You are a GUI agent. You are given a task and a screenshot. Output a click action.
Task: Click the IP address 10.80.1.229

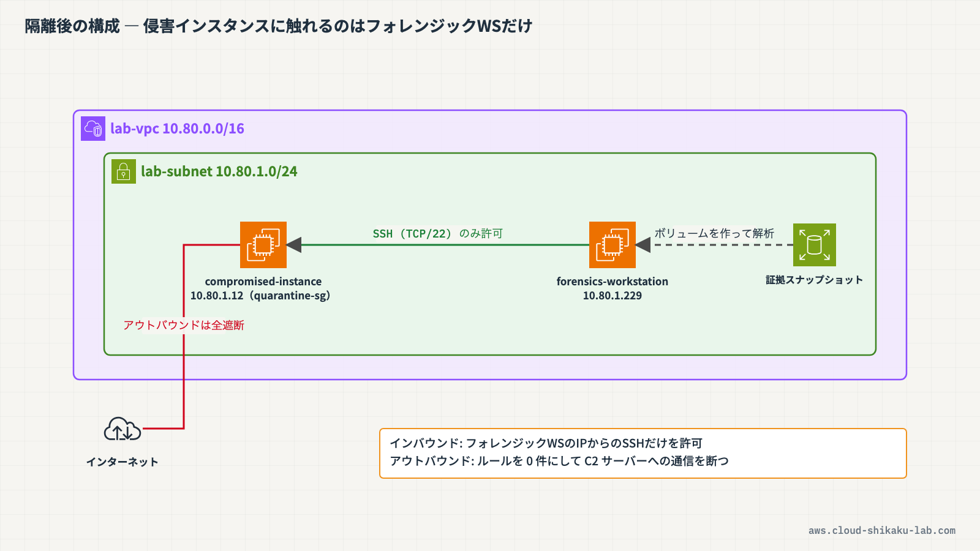click(612, 296)
